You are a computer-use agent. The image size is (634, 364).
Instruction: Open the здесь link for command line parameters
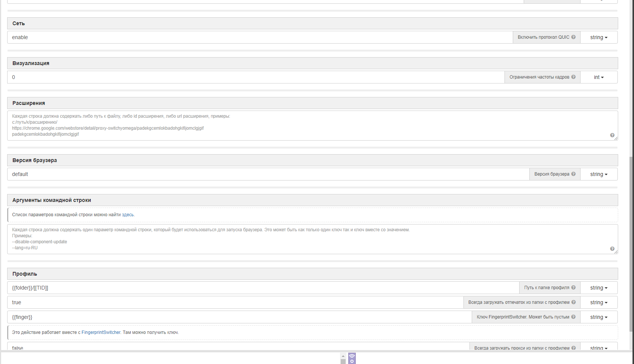pos(128,215)
